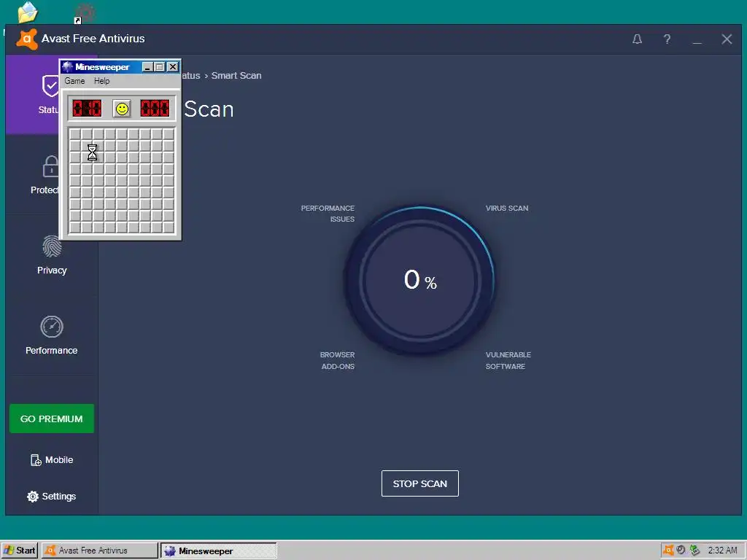The height and width of the screenshot is (560, 747).
Task: Click the VULNERABLE SOFTWARE label
Action: click(508, 360)
